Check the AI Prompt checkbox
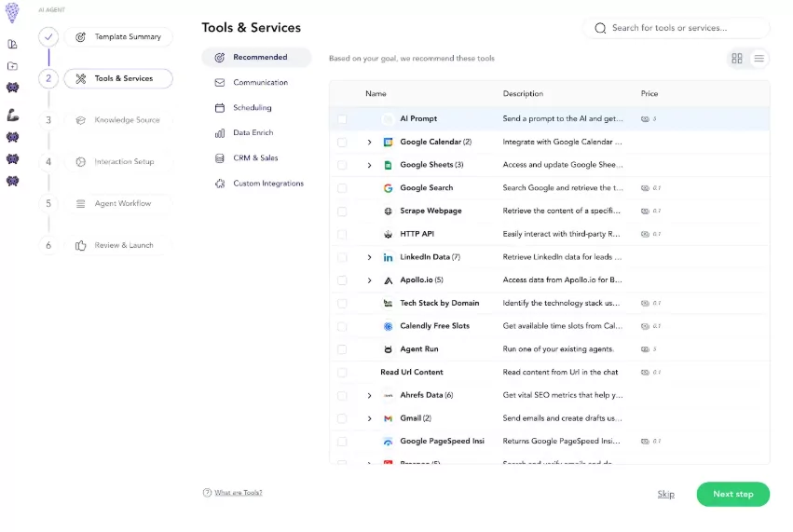793x532 pixels. coord(342,119)
